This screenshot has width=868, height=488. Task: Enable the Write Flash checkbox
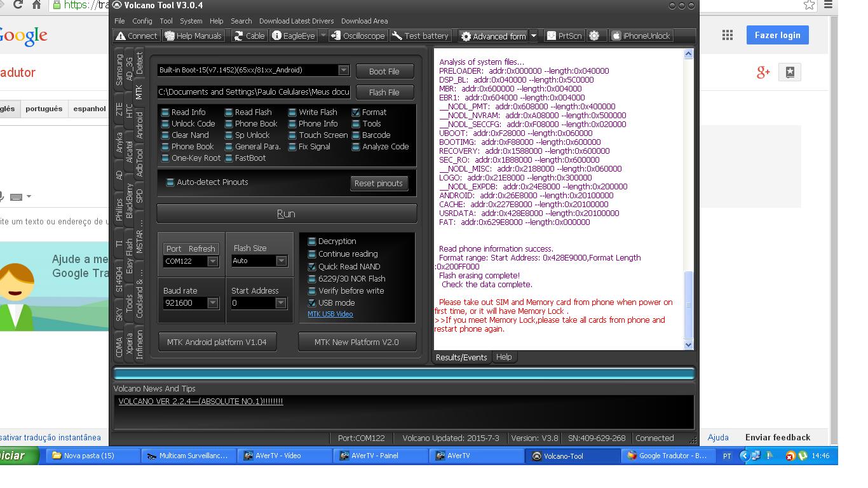[292, 112]
